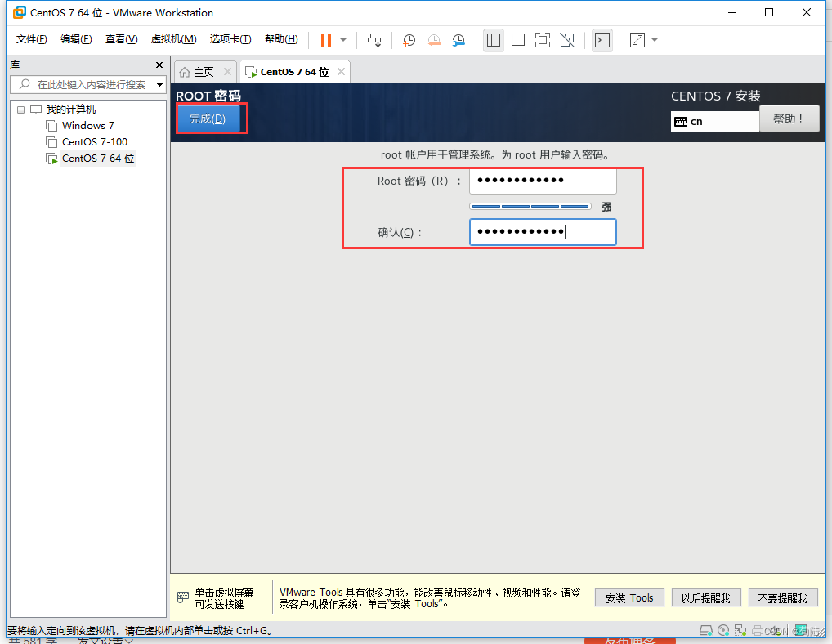Click the VMware Workstation title bar icon

click(x=19, y=12)
